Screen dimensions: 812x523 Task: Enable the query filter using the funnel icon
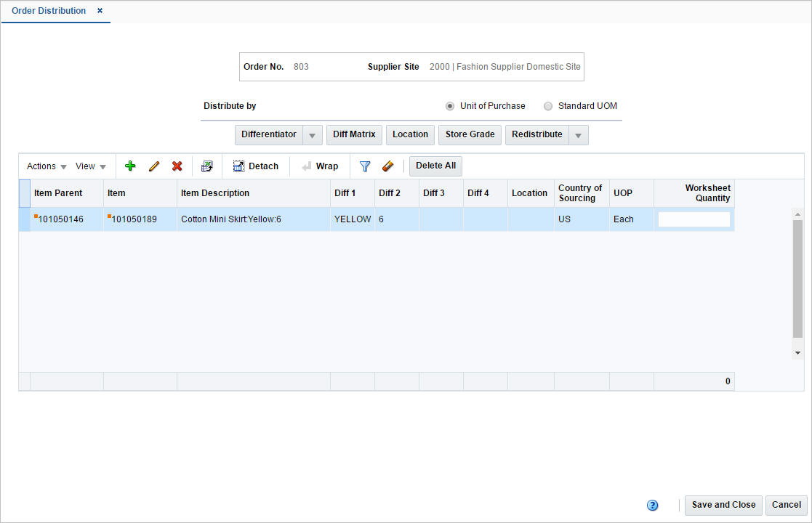[364, 166]
